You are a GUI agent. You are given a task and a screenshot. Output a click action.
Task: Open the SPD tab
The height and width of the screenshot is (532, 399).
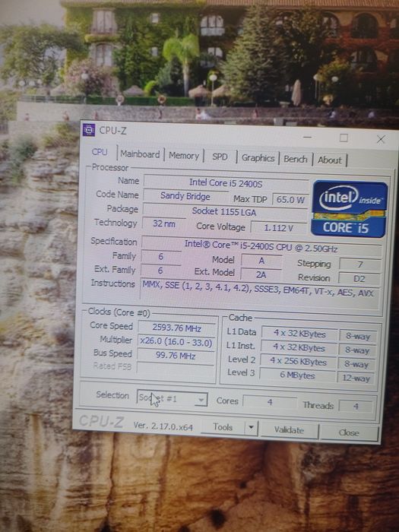click(x=220, y=157)
